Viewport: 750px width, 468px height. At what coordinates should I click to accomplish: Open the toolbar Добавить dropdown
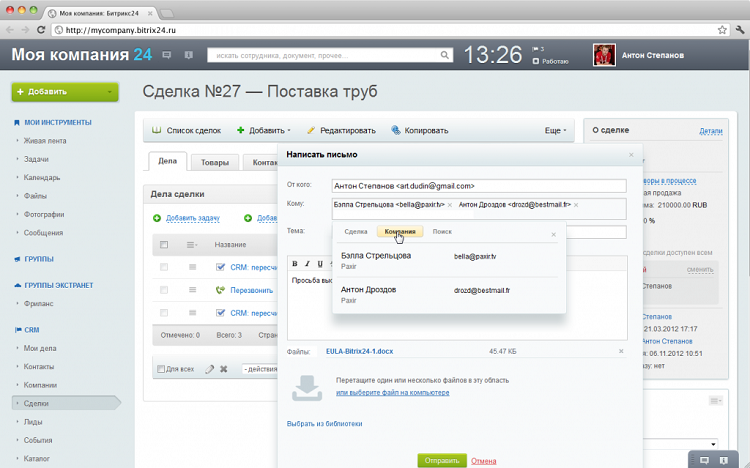(264, 130)
